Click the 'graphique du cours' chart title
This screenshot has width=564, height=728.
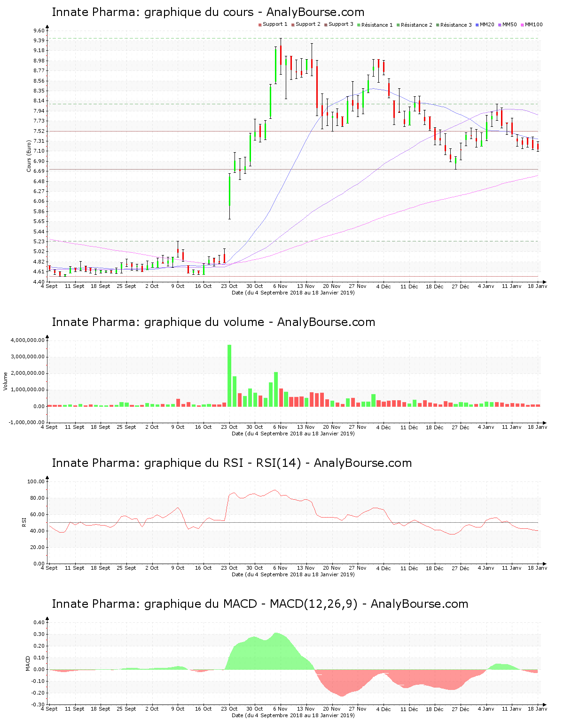point(208,12)
